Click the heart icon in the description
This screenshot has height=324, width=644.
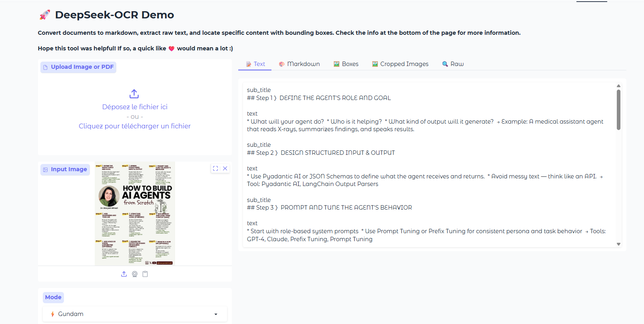click(x=171, y=48)
